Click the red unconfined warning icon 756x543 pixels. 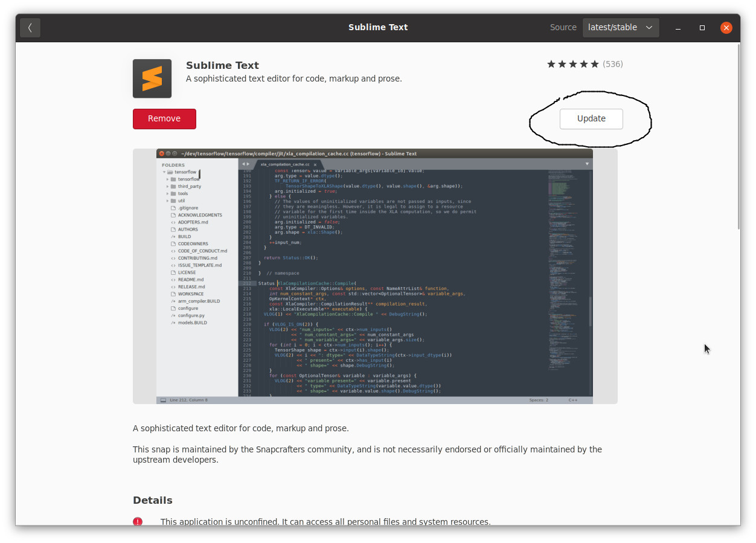click(x=138, y=522)
